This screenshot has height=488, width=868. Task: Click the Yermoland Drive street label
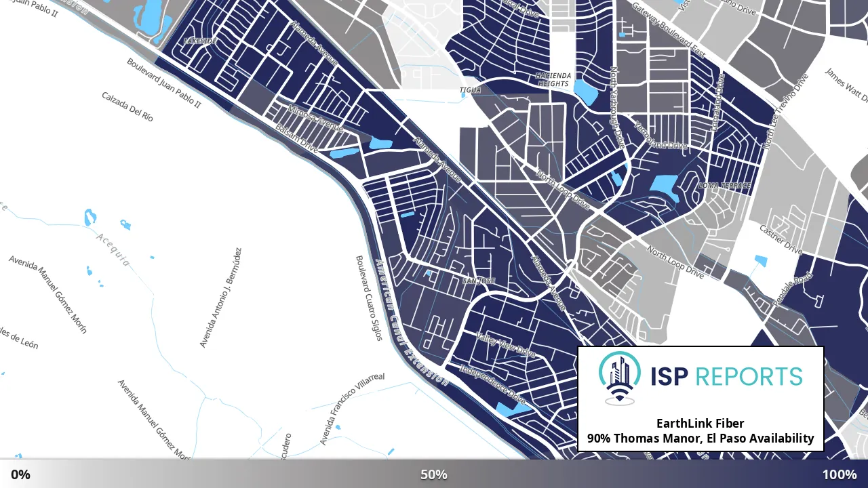pyautogui.click(x=660, y=136)
